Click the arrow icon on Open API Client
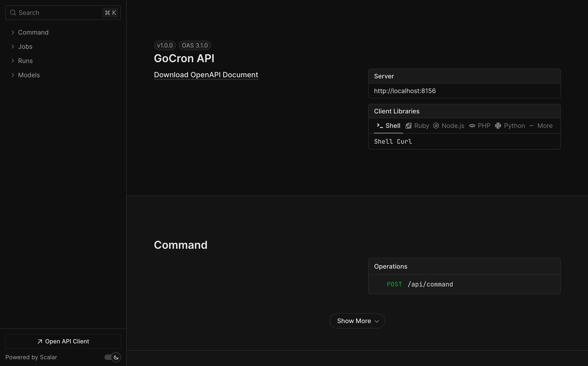This screenshot has width=588, height=366. coord(40,342)
